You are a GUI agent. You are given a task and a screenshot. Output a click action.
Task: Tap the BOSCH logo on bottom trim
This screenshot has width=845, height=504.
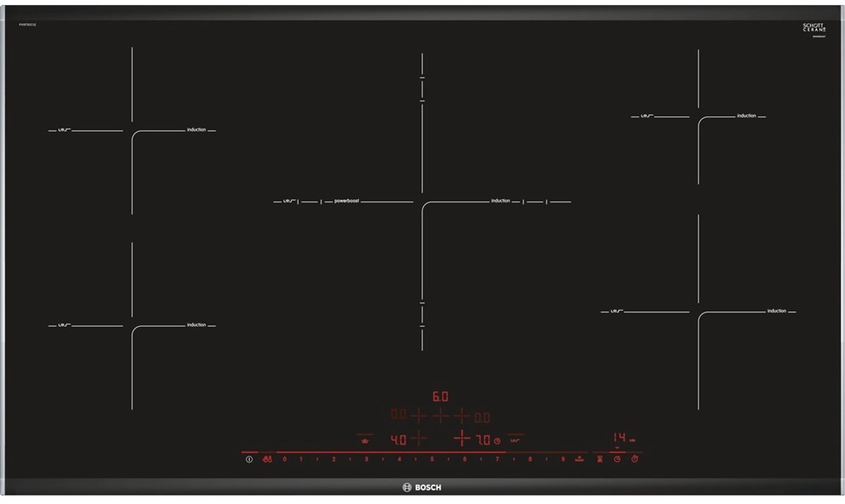422,488
